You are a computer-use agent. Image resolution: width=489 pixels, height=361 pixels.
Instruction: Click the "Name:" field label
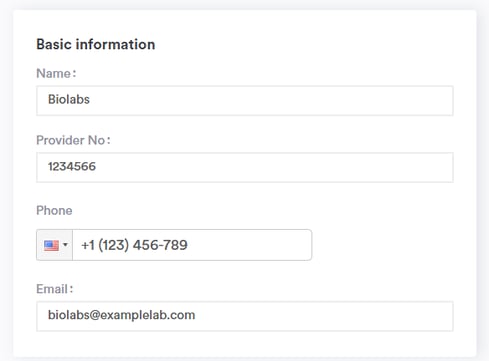tap(56, 73)
